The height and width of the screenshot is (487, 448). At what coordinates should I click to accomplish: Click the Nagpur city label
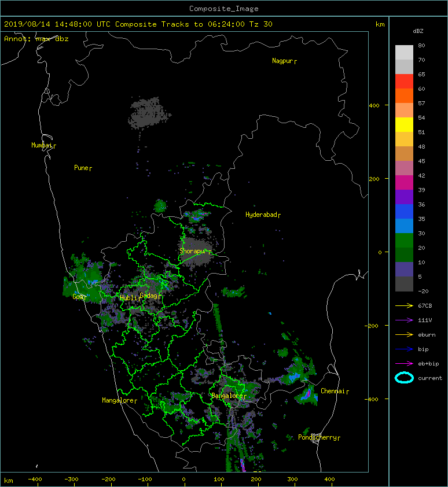click(283, 61)
